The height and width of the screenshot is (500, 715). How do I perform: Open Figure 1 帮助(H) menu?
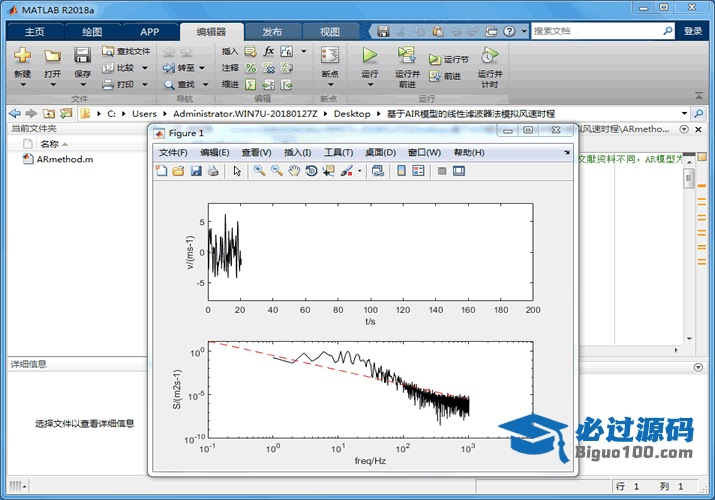469,152
